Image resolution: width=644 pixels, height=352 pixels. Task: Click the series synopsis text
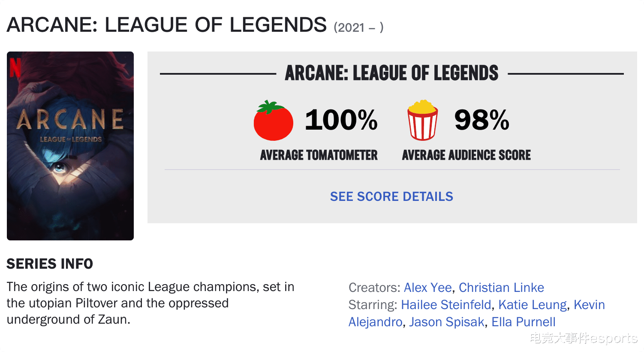tap(150, 303)
